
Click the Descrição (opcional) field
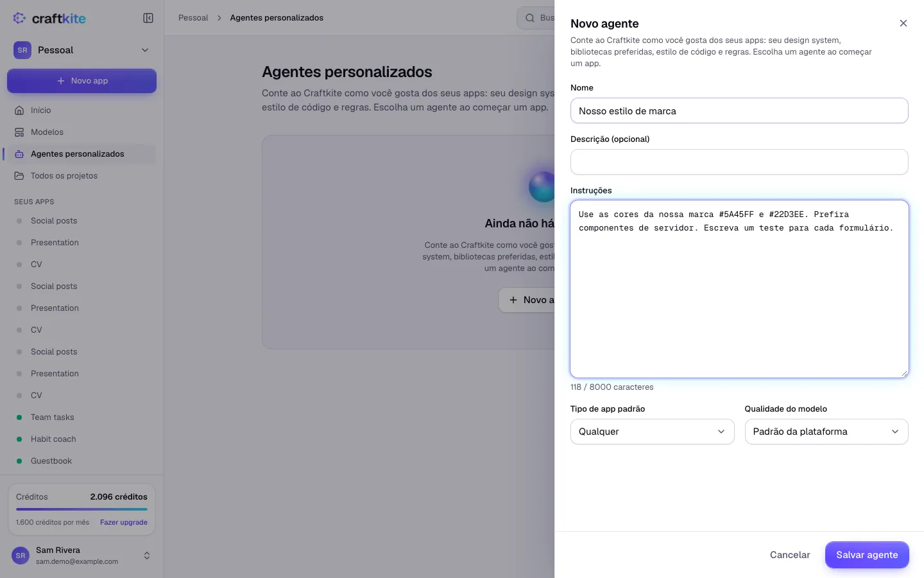739,162
